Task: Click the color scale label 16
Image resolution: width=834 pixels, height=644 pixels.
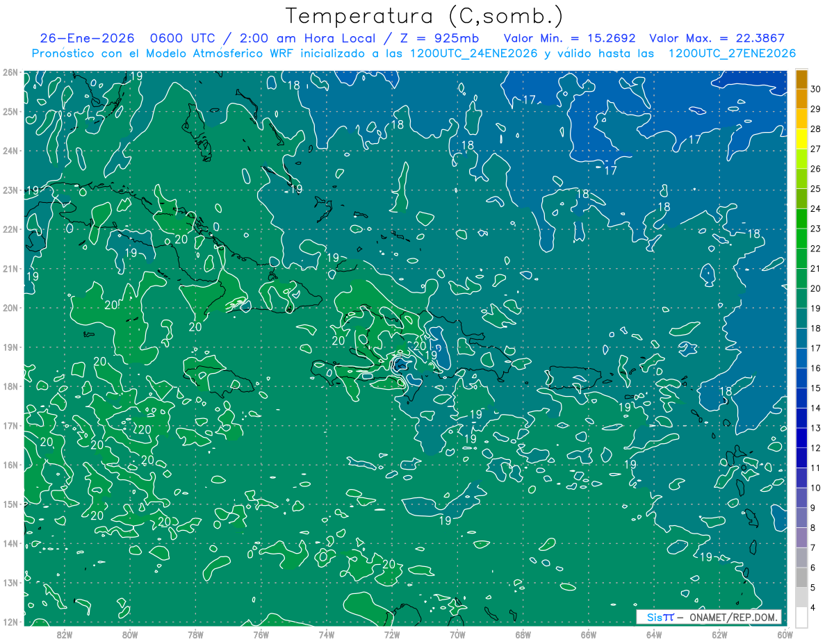Action: tap(816, 368)
